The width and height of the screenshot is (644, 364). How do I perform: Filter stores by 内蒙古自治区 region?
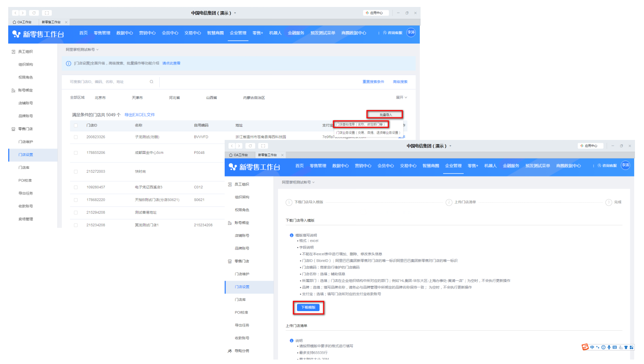click(x=254, y=98)
